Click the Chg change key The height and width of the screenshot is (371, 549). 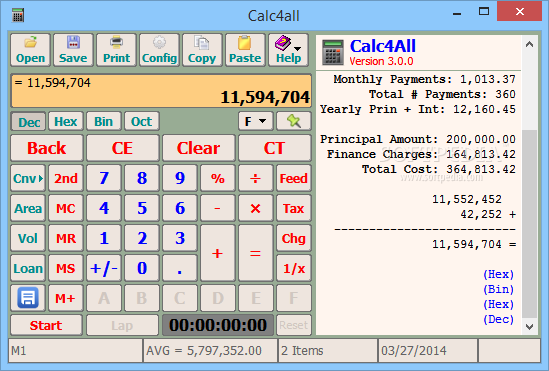293,238
